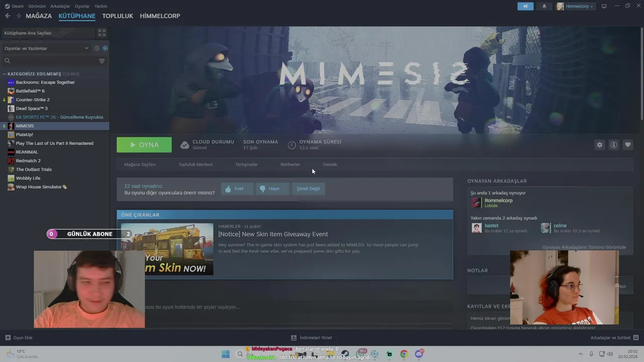644x362 pixels.
Task: Collapse the Kategorize Edilmemiş category
Action: [x=5, y=74]
